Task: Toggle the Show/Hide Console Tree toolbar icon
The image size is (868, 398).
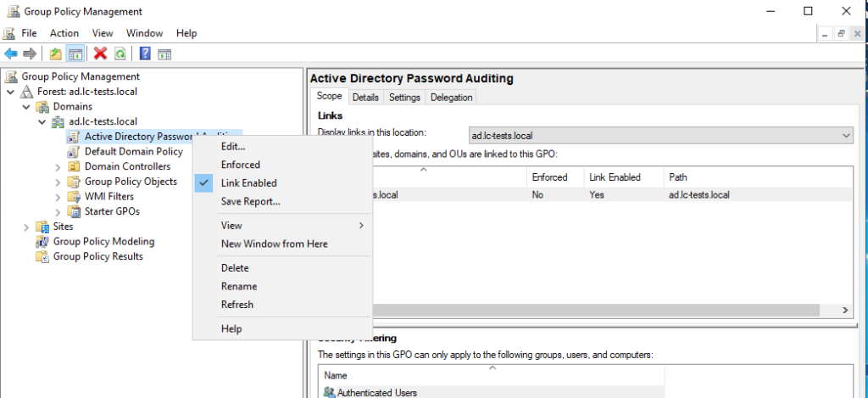Action: click(75, 53)
